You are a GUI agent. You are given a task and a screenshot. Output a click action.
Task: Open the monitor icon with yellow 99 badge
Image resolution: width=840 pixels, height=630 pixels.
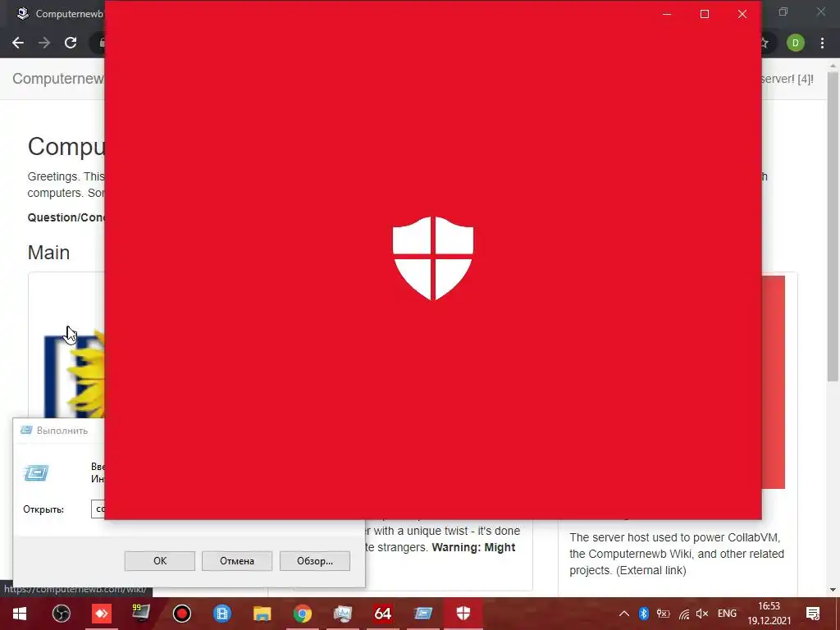click(x=141, y=613)
